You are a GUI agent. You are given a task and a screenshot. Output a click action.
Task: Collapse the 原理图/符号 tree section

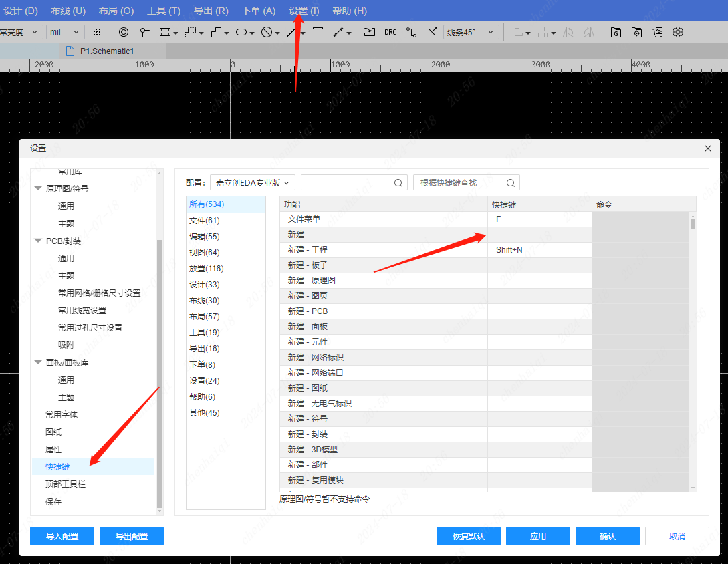[38, 189]
